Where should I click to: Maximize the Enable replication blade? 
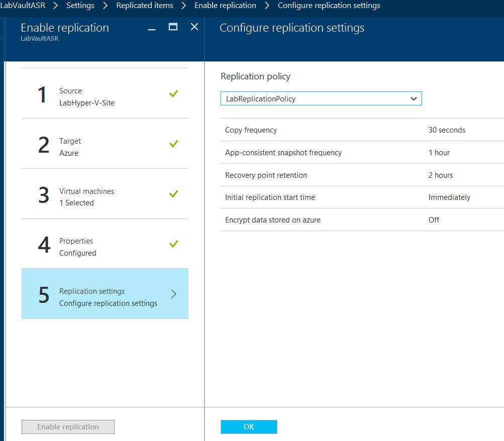[x=173, y=27]
